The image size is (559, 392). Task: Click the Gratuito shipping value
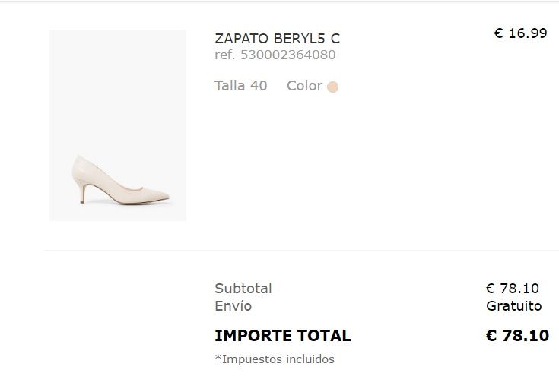[514, 306]
